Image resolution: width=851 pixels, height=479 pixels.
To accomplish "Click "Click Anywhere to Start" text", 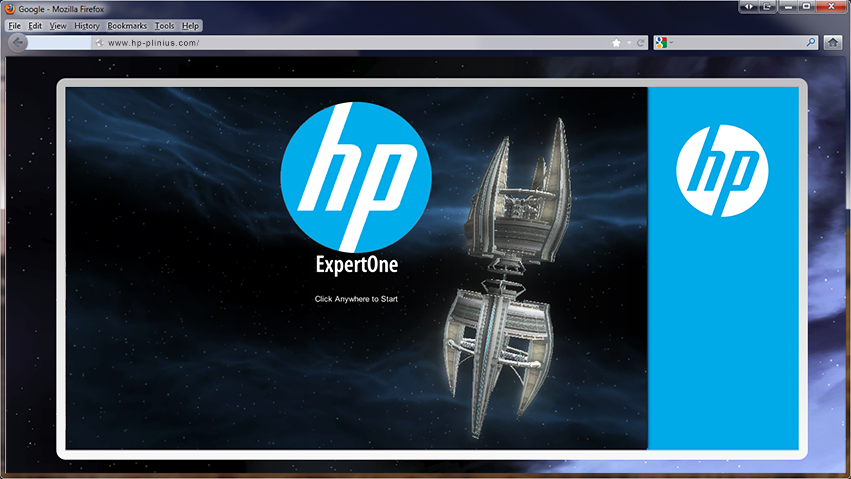I will [x=356, y=299].
